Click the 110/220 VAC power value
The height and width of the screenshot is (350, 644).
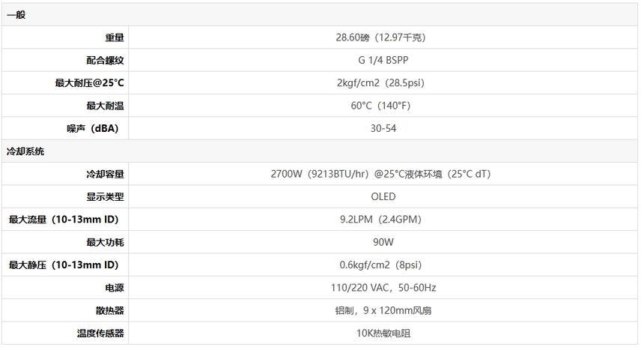383,288
